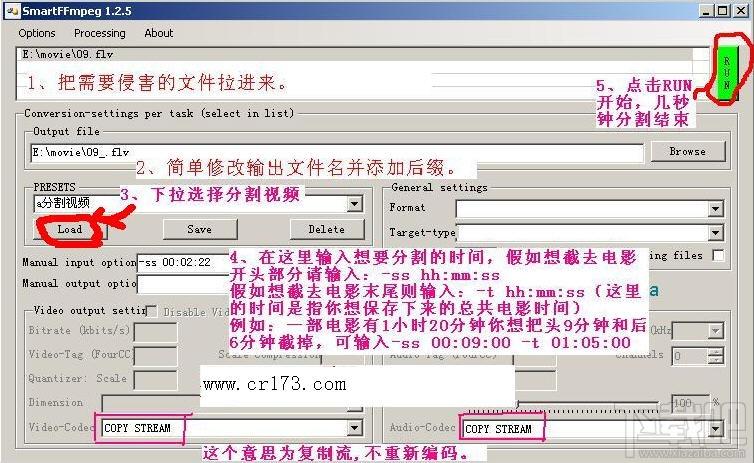Viewport: 754px width, 463px height.
Task: Click the Channels stepper arrows
Action: pos(716,356)
